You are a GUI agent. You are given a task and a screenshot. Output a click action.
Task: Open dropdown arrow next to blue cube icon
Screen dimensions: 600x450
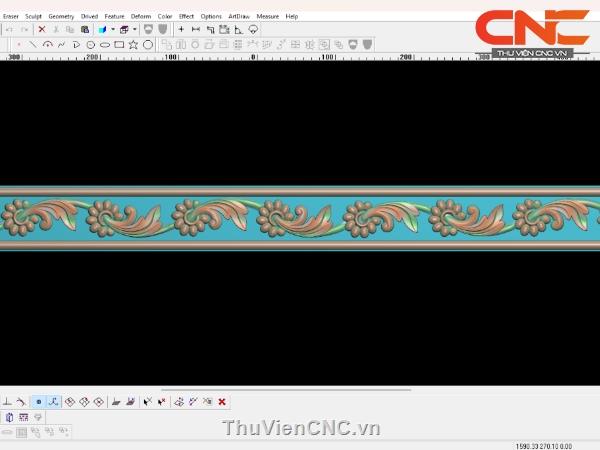pyautogui.click(x=112, y=30)
